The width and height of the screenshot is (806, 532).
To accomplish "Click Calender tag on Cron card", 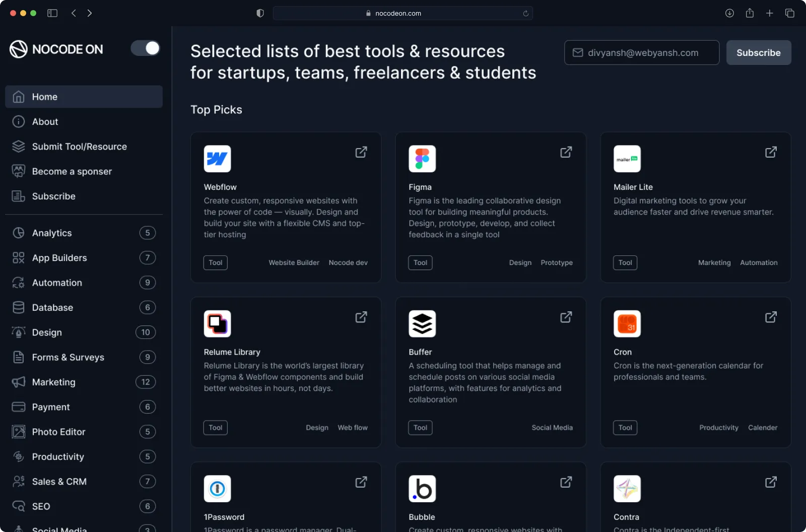I will [x=763, y=427].
